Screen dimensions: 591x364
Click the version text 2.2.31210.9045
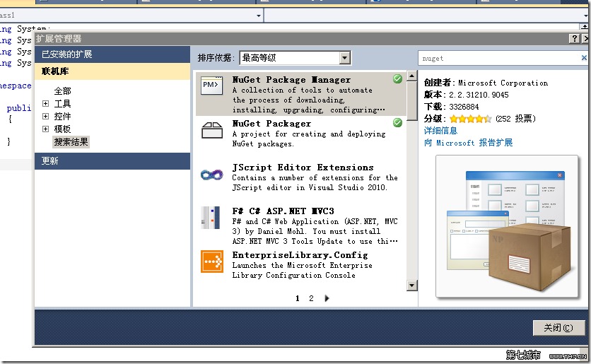[479, 95]
